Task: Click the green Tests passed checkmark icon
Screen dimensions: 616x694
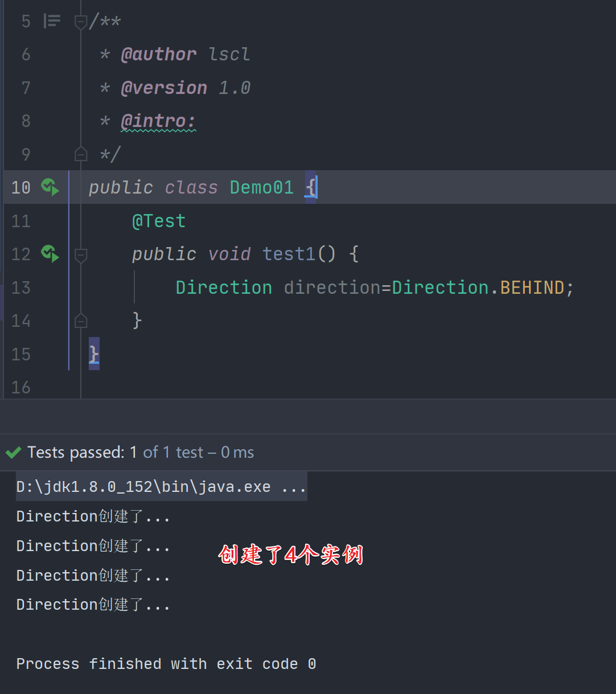Action: (x=13, y=453)
